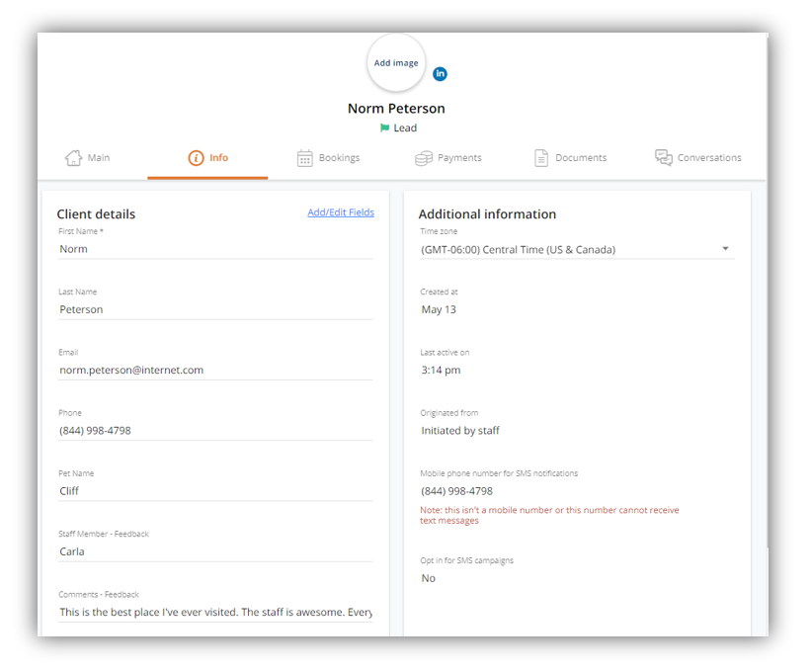The height and width of the screenshot is (672, 812).
Task: Open the Add/Edit Fields link
Action: coord(341,212)
